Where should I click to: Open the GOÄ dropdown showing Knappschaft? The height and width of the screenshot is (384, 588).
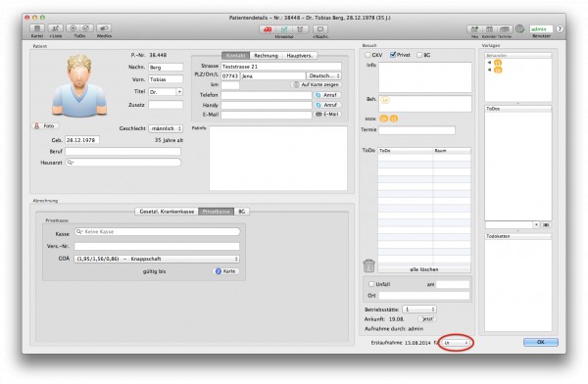[x=157, y=259]
